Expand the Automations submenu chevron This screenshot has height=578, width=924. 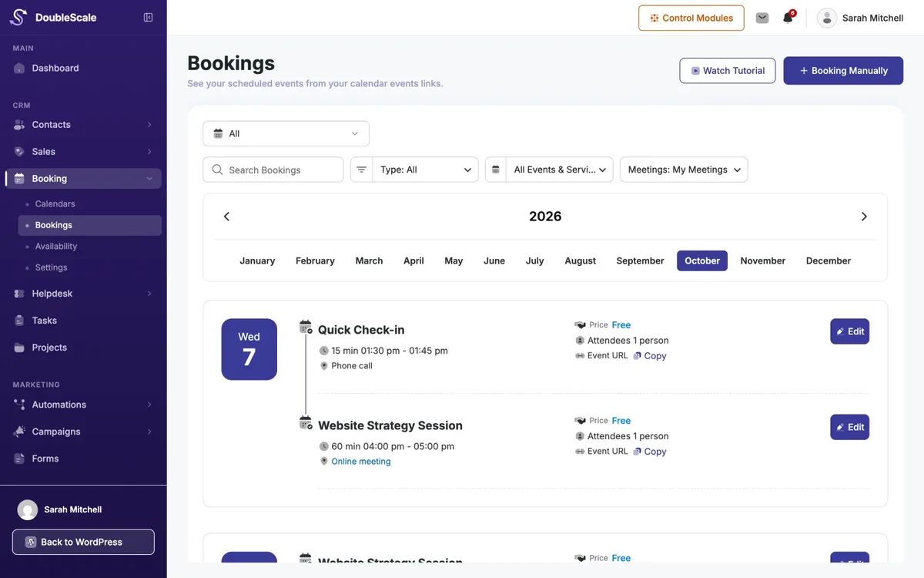pos(149,405)
